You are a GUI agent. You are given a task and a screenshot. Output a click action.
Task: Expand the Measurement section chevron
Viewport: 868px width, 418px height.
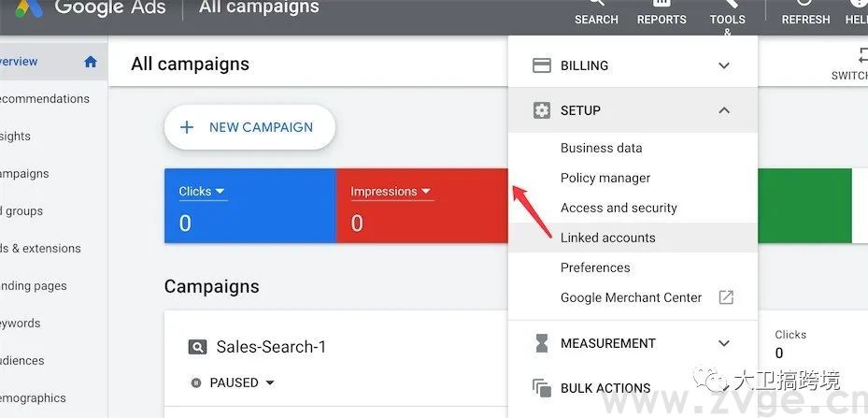[x=723, y=343]
